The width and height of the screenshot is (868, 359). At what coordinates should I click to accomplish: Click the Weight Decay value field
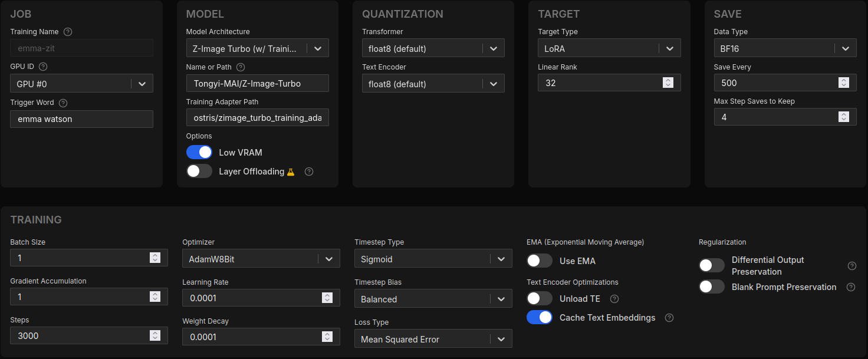coord(261,337)
